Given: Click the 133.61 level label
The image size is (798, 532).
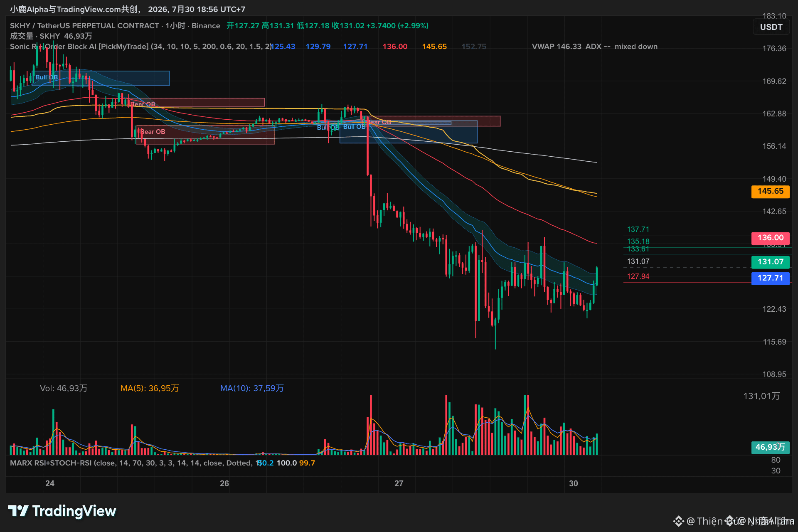Looking at the screenshot, I should (x=638, y=249).
